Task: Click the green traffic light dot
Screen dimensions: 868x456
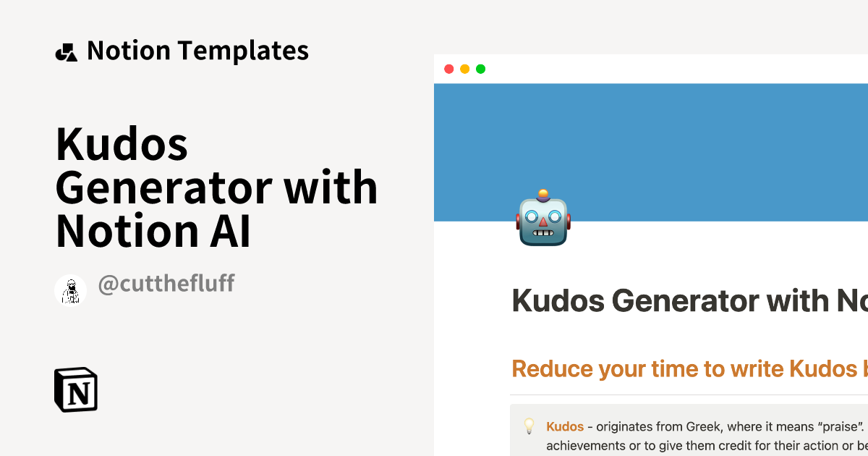Action: tap(480, 69)
